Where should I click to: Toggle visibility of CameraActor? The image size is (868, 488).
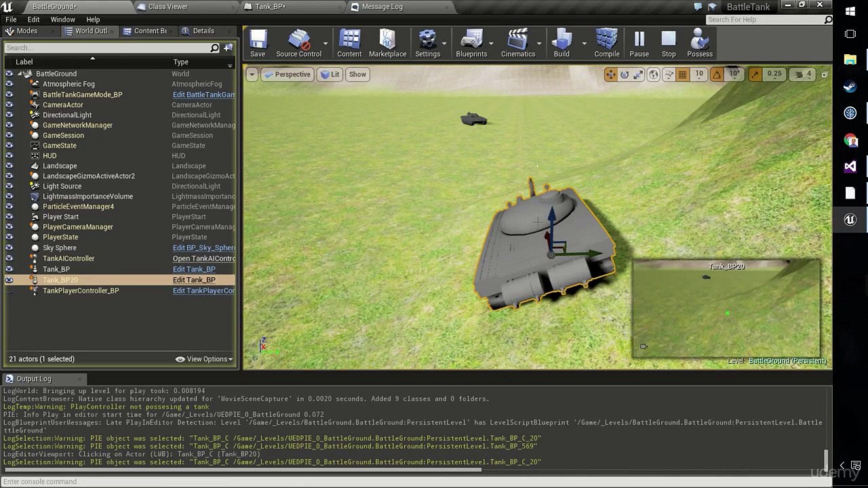click(9, 104)
